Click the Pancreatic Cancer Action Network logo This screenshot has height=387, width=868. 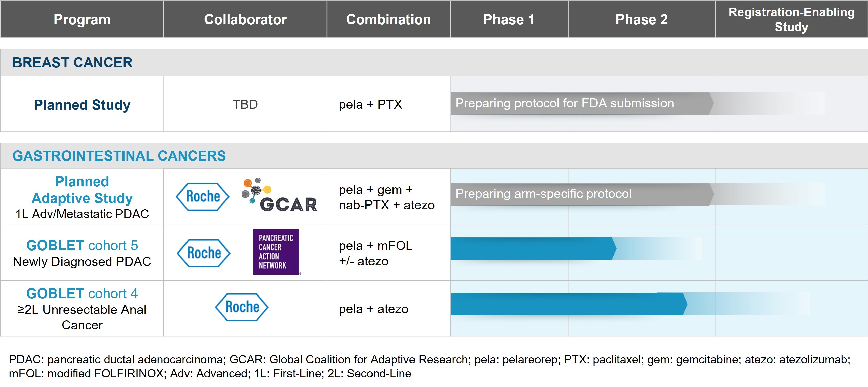point(276,252)
